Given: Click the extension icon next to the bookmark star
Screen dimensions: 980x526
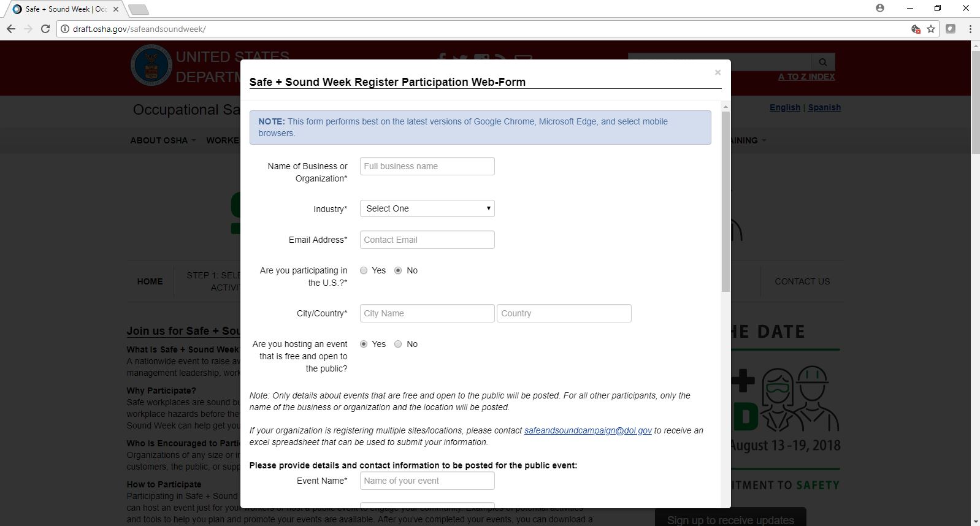Looking at the screenshot, I should click(951, 29).
